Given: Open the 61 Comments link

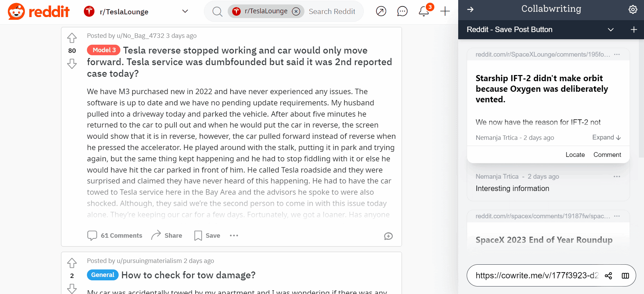Looking at the screenshot, I should (115, 236).
